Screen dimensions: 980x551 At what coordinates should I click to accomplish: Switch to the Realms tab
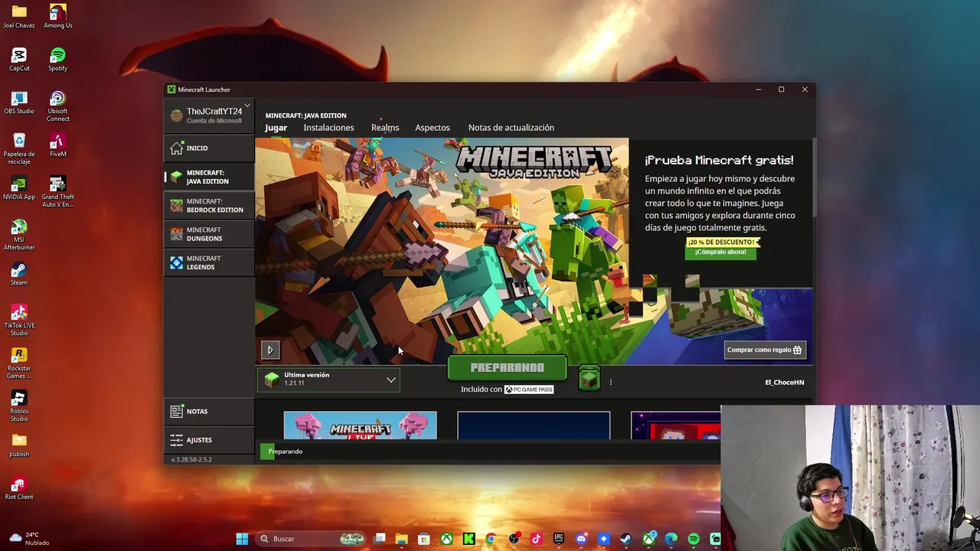(x=385, y=128)
